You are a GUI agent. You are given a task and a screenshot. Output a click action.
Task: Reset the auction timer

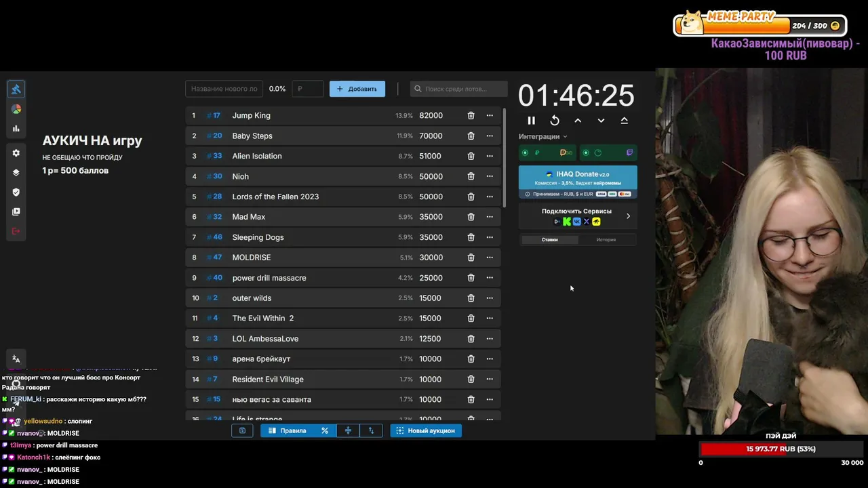pos(555,121)
